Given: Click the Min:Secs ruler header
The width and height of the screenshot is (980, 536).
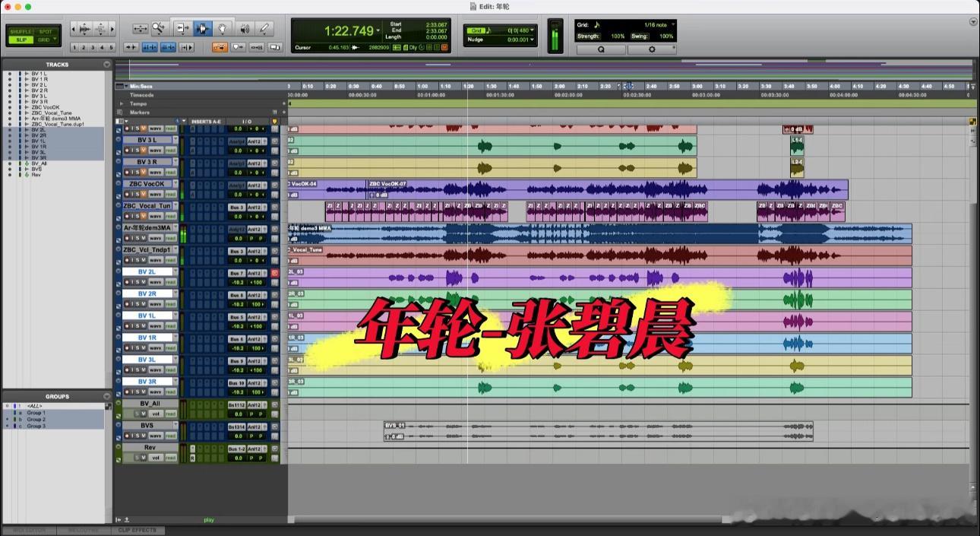Looking at the screenshot, I should pyautogui.click(x=141, y=87).
